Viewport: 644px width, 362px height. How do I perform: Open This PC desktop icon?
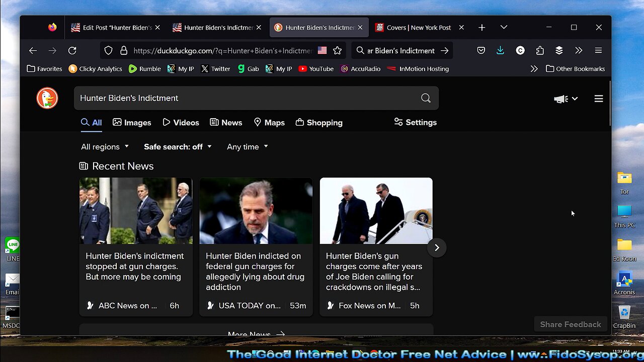tap(624, 216)
